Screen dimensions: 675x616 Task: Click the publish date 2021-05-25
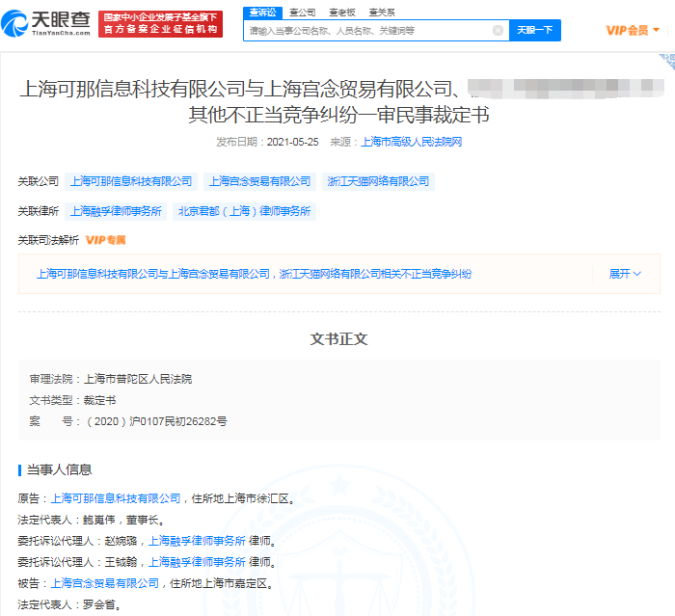293,142
